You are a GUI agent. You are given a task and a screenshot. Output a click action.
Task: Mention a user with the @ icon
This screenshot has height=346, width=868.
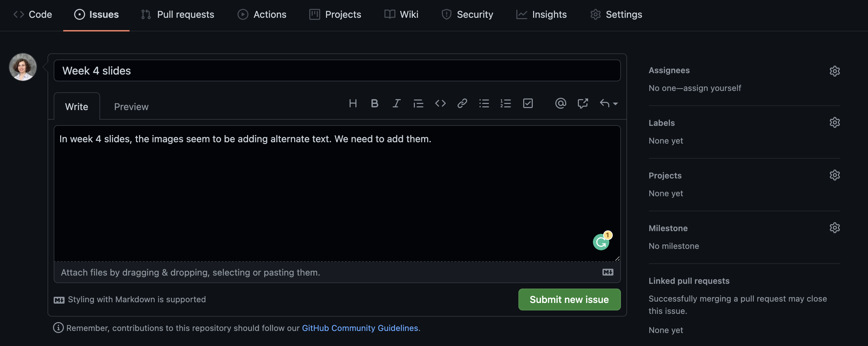tap(560, 103)
